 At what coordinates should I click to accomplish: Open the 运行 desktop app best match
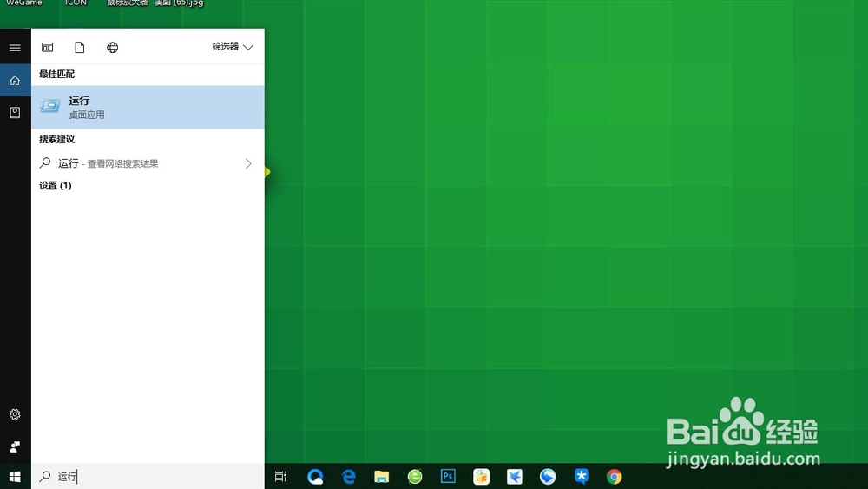148,107
